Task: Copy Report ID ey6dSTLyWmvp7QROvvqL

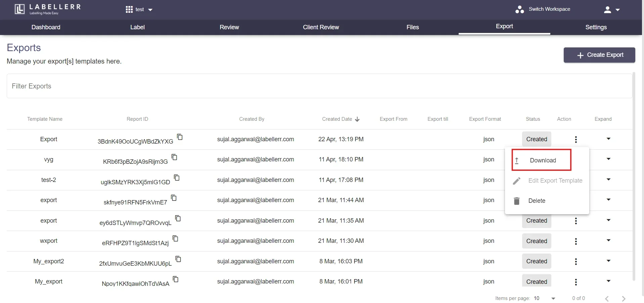Action: click(x=178, y=218)
